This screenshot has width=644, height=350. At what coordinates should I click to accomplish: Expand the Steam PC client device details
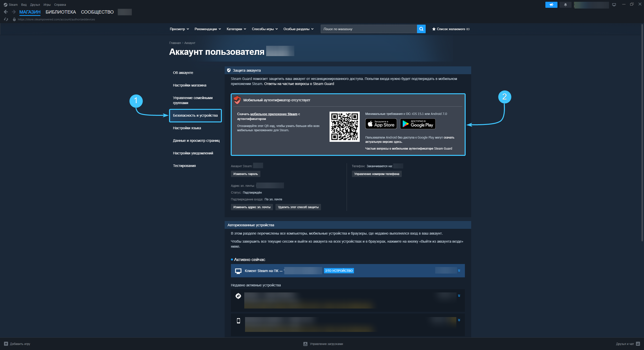(459, 271)
